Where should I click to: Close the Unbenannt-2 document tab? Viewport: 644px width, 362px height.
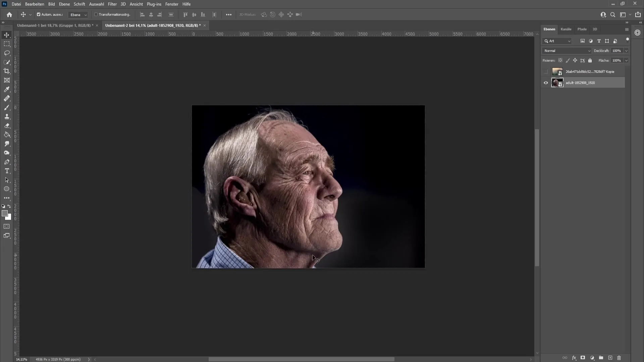(205, 25)
